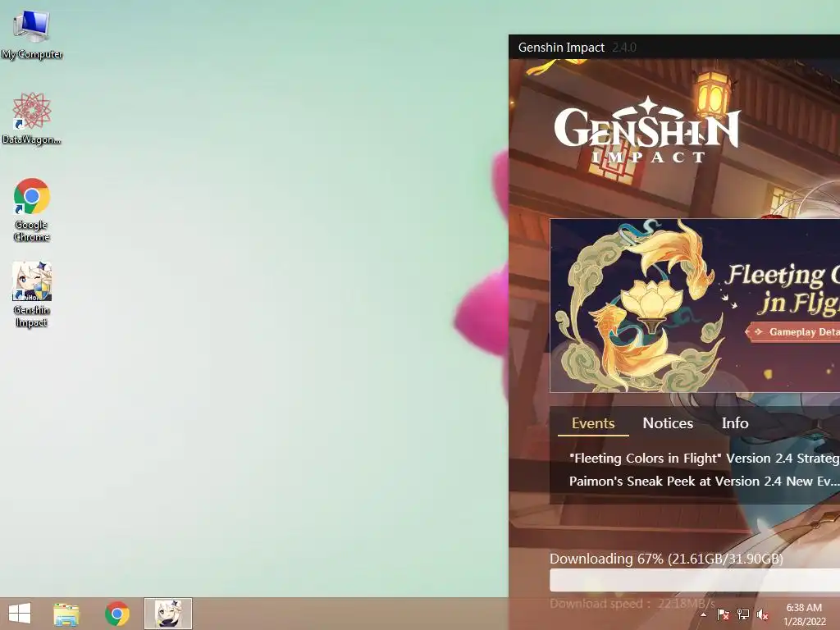Show hidden system tray icons arrow
The width and height of the screenshot is (840, 630).
pyautogui.click(x=703, y=614)
